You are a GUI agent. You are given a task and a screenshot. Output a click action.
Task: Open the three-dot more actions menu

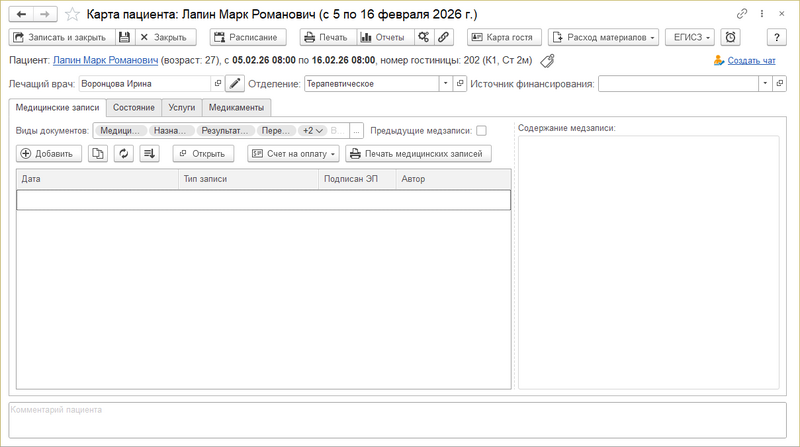pyautogui.click(x=762, y=14)
